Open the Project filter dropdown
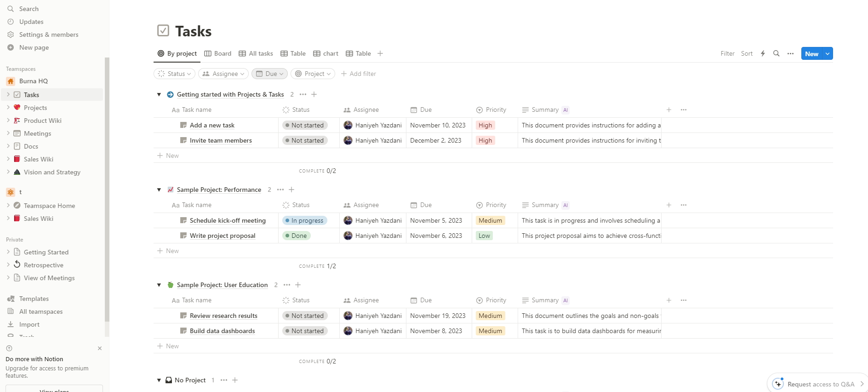 coord(313,74)
